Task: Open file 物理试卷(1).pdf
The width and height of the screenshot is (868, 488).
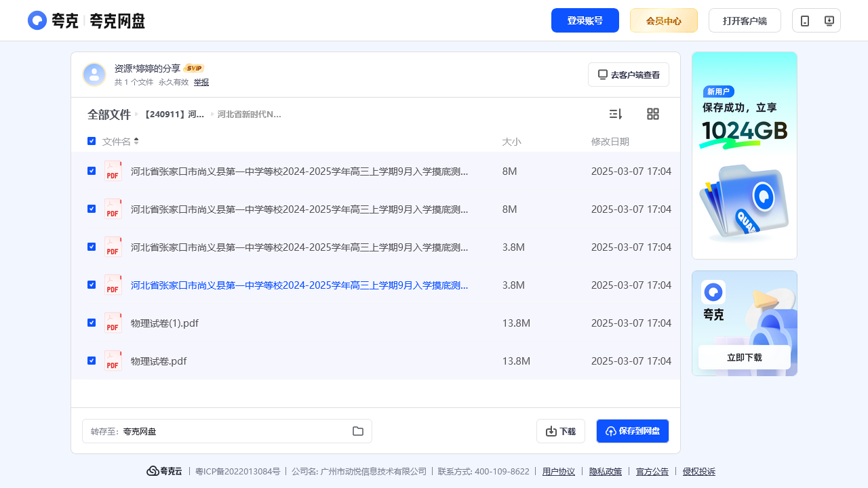Action: coord(165,323)
